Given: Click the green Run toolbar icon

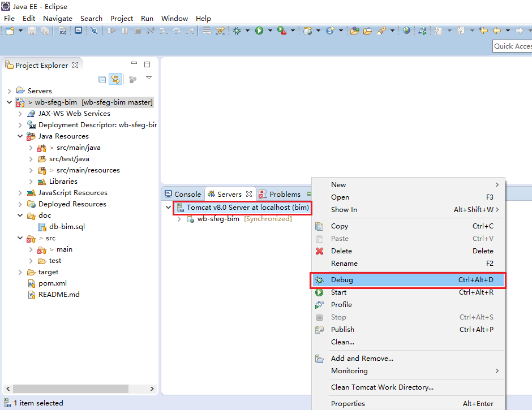Looking at the screenshot, I should point(259,31).
